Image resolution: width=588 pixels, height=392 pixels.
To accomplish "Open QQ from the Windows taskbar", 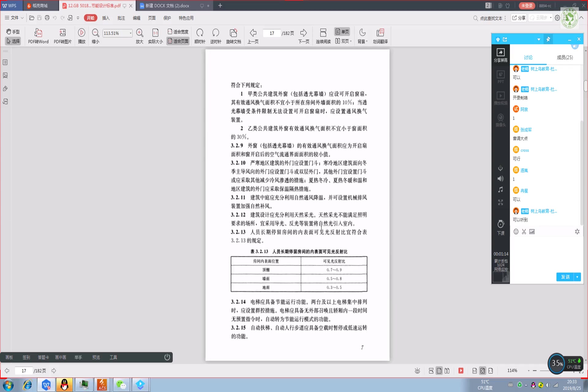I will 64,385.
